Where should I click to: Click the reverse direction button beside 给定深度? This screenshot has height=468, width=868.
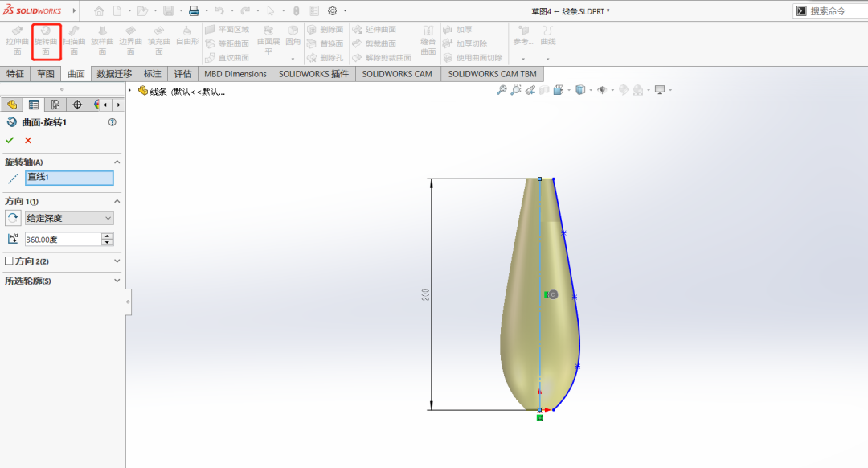click(x=13, y=218)
